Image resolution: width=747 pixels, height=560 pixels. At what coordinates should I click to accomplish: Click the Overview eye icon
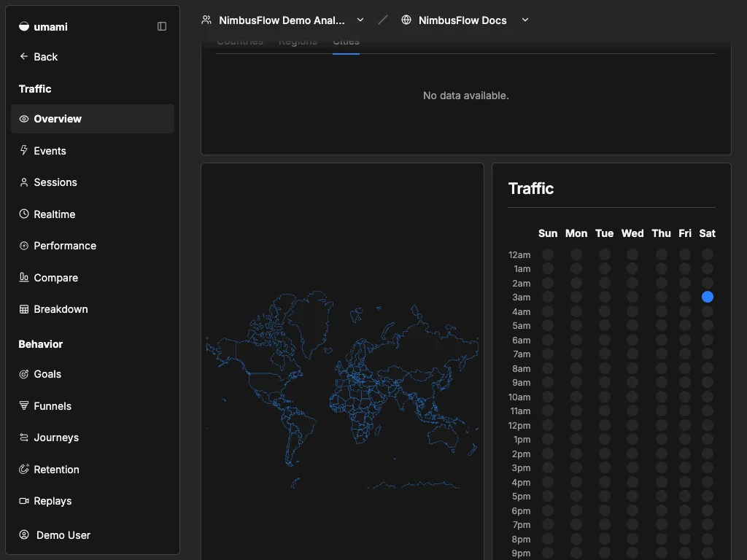24,119
